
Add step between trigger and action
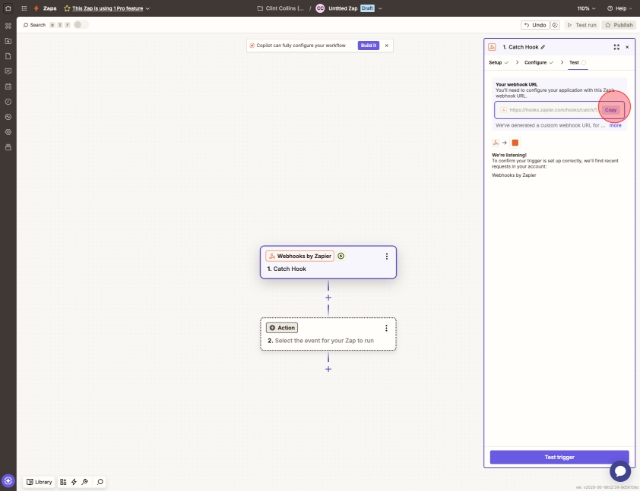tap(328, 298)
